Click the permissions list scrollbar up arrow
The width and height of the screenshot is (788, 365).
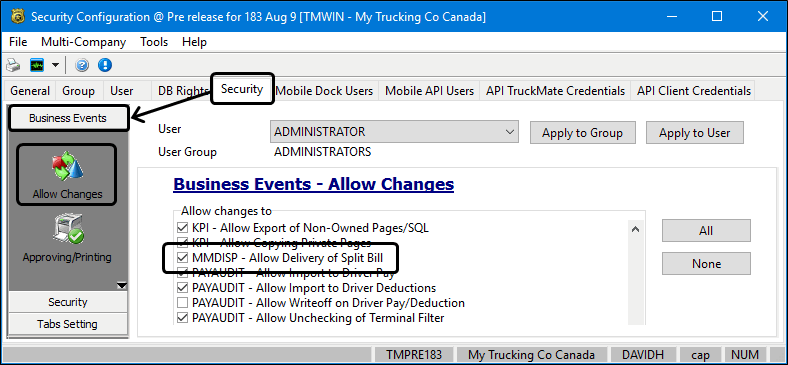[635, 229]
